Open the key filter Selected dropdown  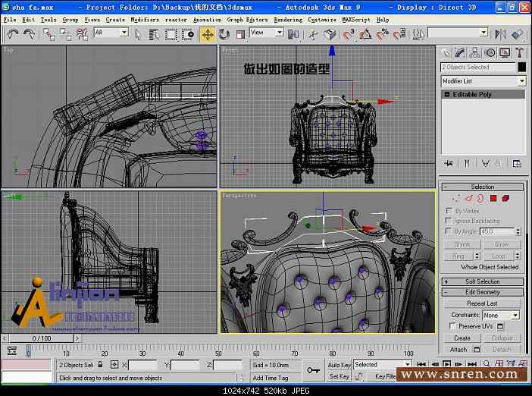click(383, 365)
